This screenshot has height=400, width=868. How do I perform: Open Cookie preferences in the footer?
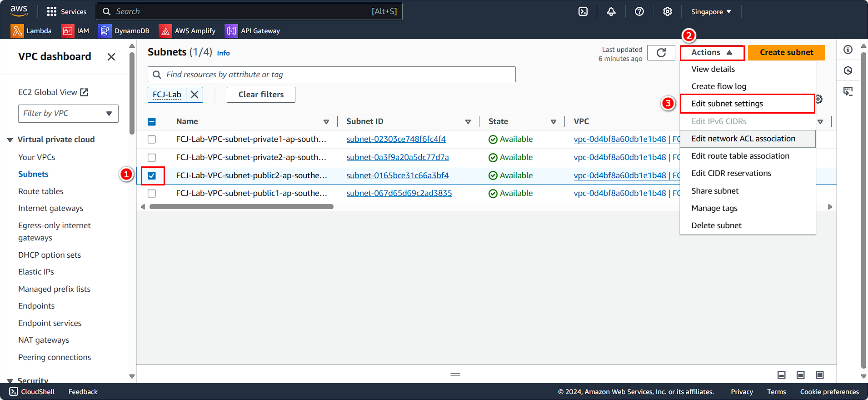click(x=829, y=392)
